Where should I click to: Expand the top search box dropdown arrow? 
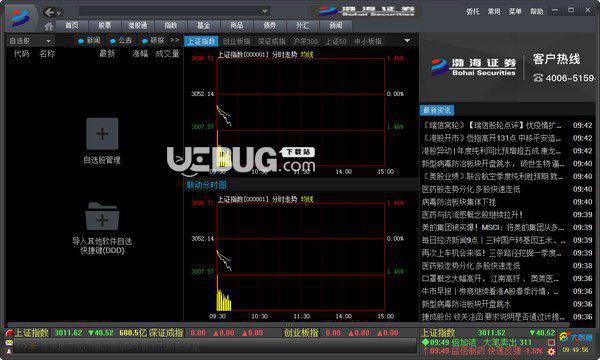click(x=264, y=11)
